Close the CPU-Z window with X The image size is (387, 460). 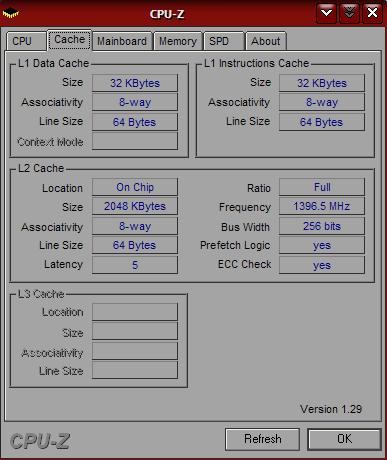[372, 13]
